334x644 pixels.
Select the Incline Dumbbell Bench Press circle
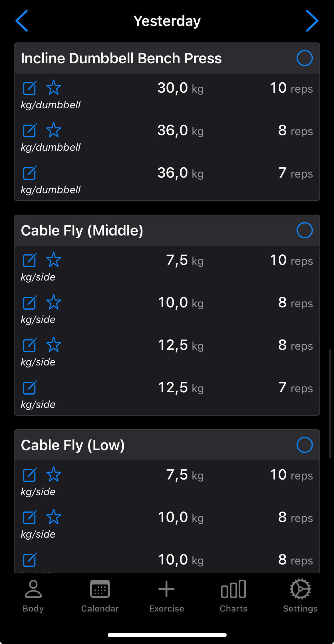(x=304, y=58)
